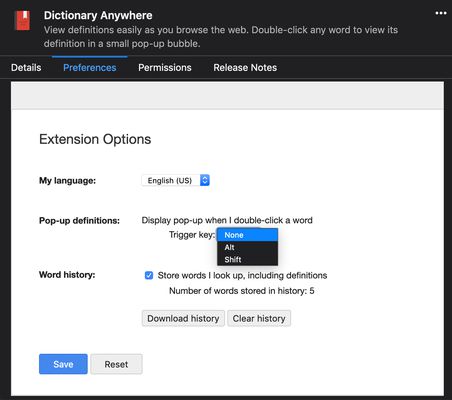Choose Alt as the trigger key
Image resolution: width=452 pixels, height=400 pixels.
pyautogui.click(x=247, y=247)
